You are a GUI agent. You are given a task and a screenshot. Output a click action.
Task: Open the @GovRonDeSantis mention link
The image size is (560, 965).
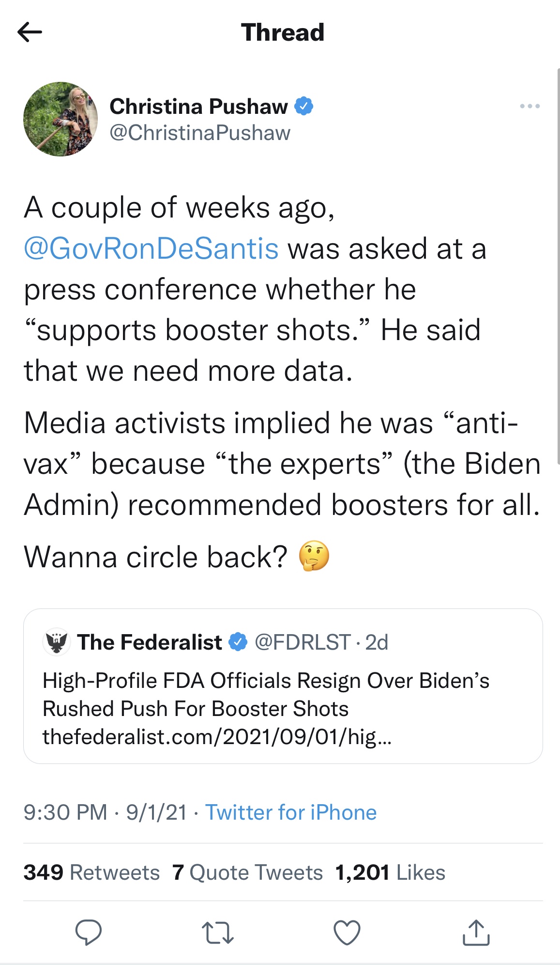coord(151,249)
